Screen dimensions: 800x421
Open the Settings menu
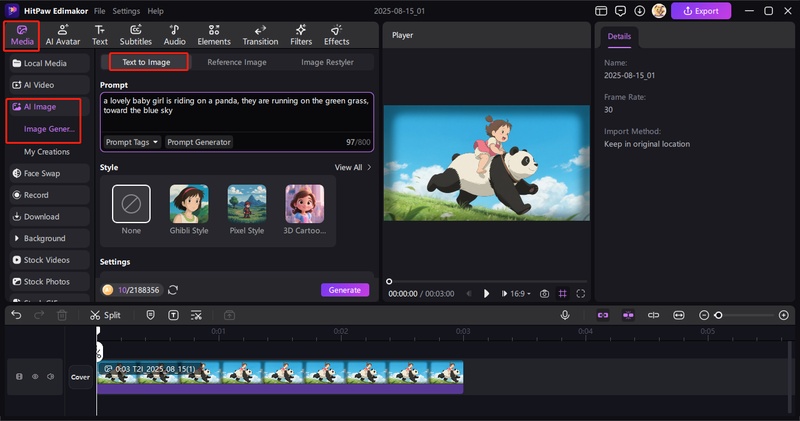tap(126, 11)
